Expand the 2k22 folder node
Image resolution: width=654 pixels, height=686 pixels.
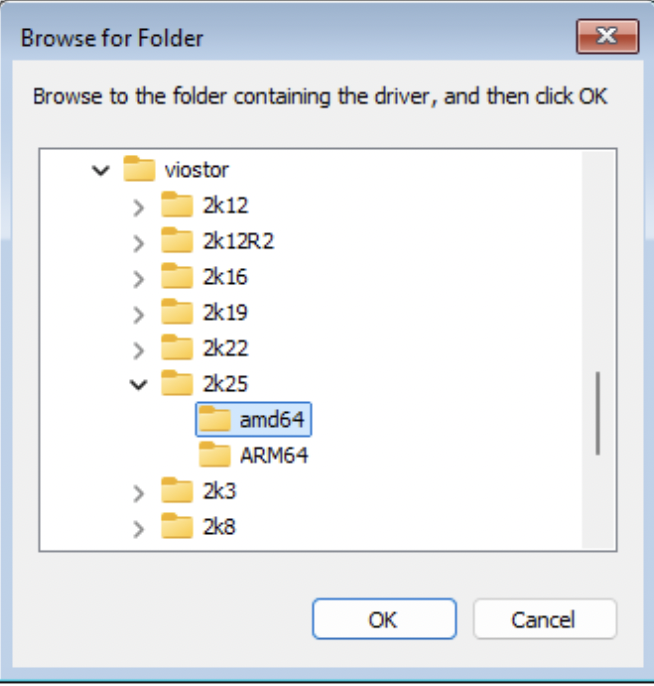[139, 349]
